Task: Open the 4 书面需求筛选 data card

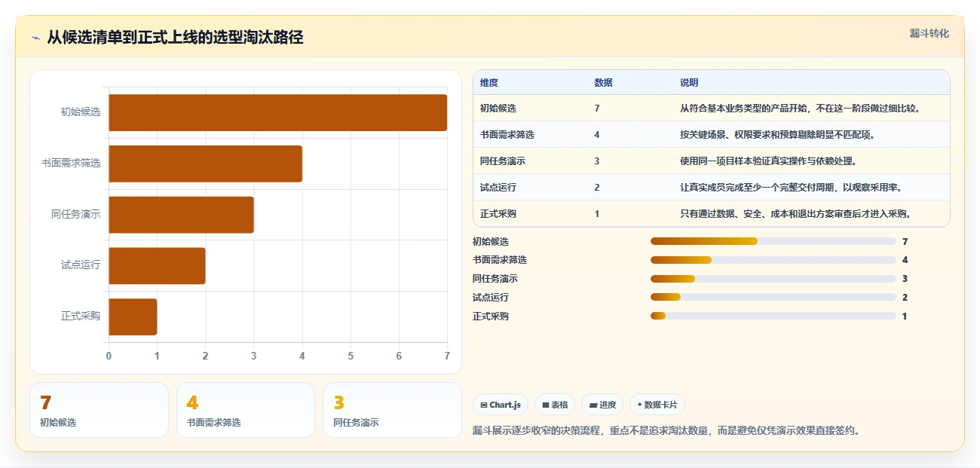Action: pos(246,410)
